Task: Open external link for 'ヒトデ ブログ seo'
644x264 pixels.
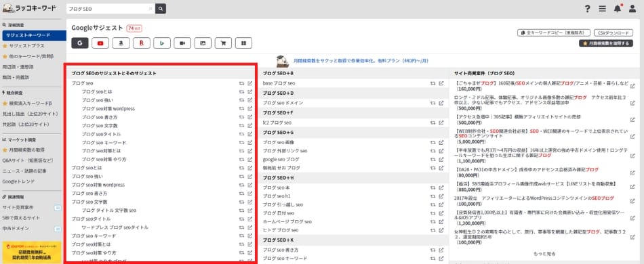Action: tap(441, 230)
